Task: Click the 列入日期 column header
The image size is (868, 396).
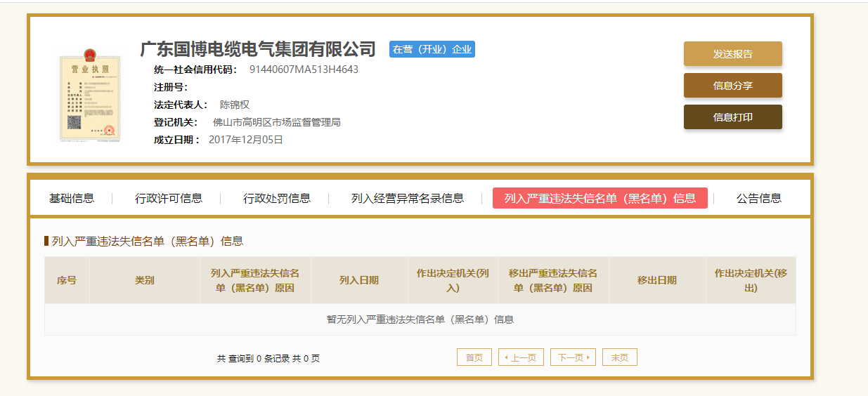Action: [359, 280]
